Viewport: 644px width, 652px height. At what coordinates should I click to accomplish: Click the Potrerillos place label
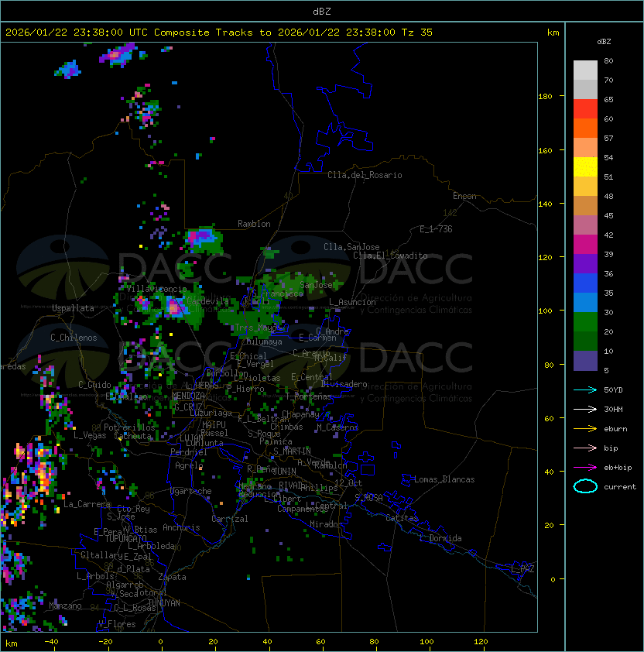pyautogui.click(x=129, y=427)
